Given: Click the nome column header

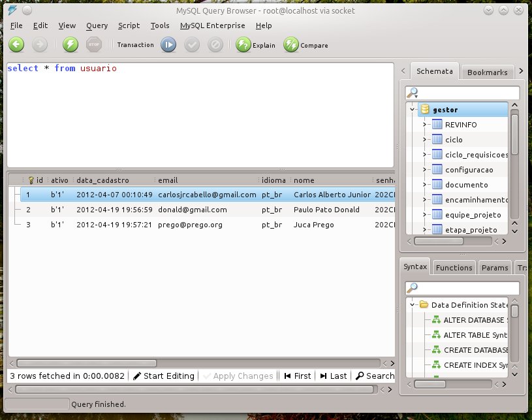Looking at the screenshot, I should click(332, 180).
